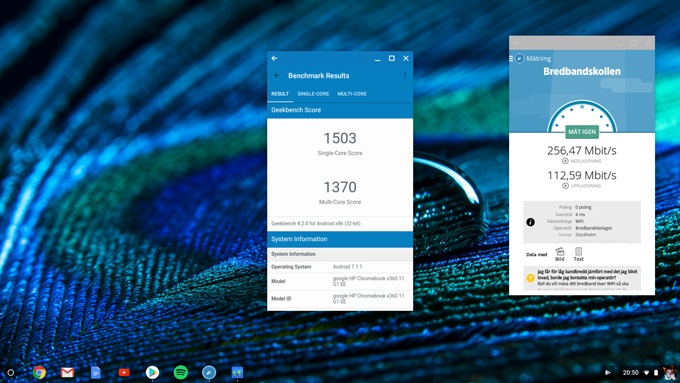The width and height of the screenshot is (680, 383).
Task: Click the battery indicator in the system tray
Action: point(656,373)
